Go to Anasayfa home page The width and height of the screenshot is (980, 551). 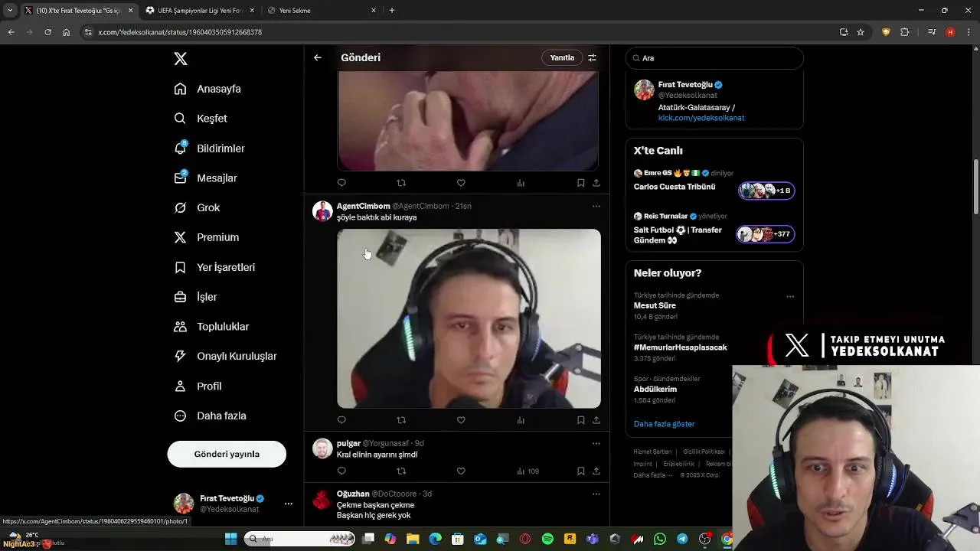point(207,89)
